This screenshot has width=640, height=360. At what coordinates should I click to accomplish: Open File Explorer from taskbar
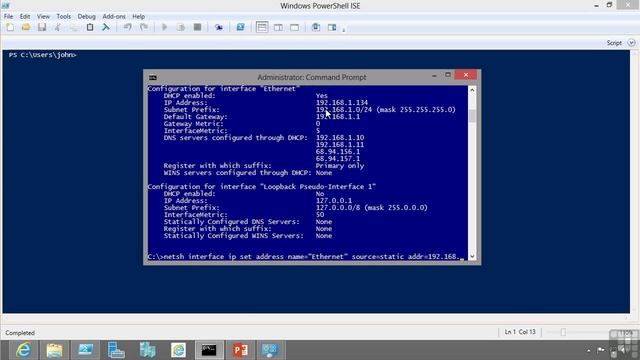coord(55,350)
